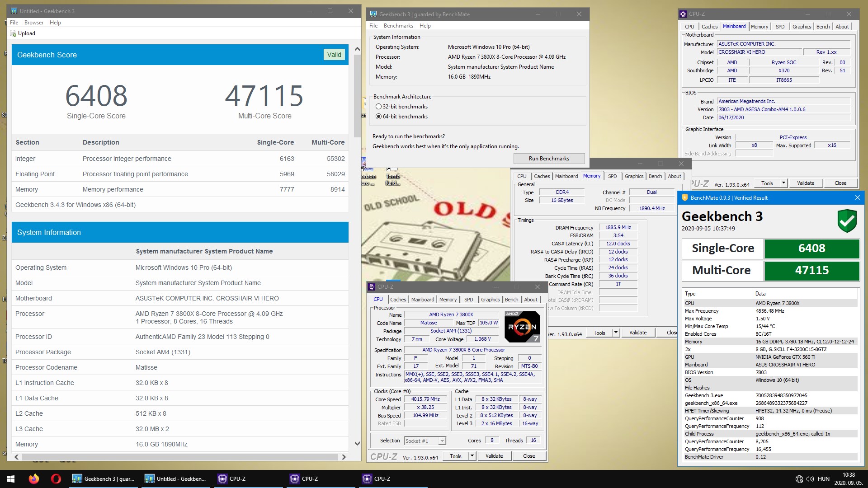Viewport: 868px width, 488px height.
Task: Close the BenchMate Verified Result window
Action: (857, 197)
